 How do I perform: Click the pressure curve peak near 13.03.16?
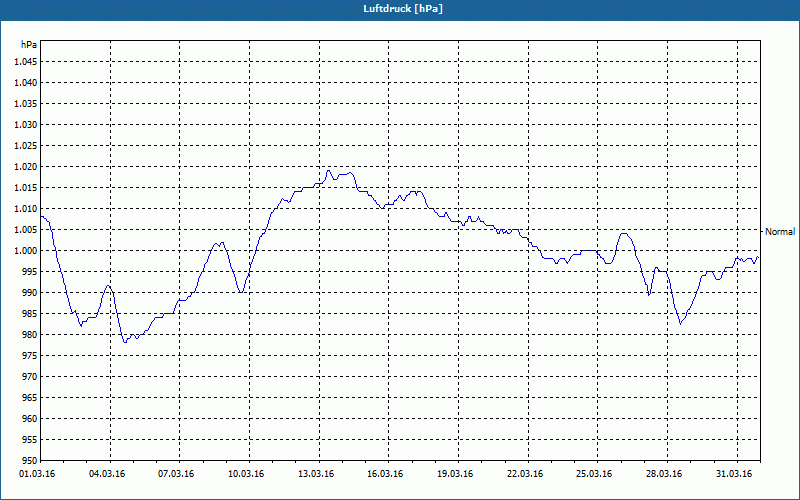(x=329, y=170)
